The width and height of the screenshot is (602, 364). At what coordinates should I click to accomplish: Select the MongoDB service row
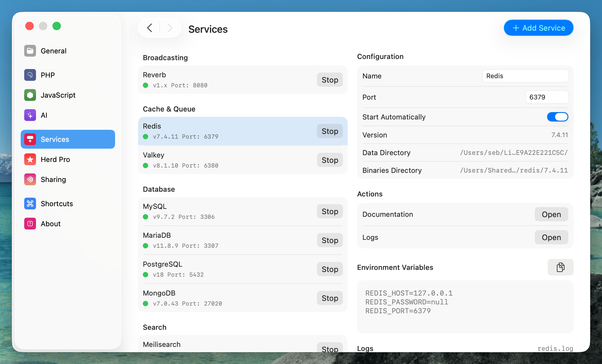pos(243,298)
